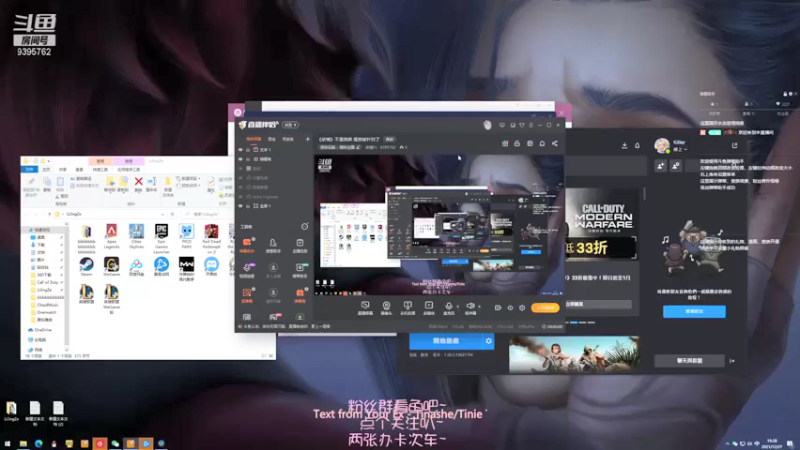
Task: Open the Epic Games Launcher shortcut
Action: 161,238
